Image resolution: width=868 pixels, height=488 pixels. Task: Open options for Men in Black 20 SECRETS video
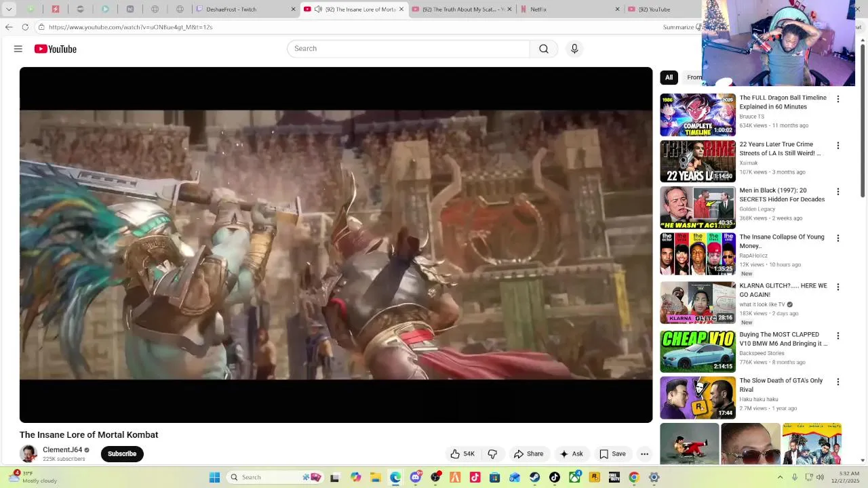point(838,192)
